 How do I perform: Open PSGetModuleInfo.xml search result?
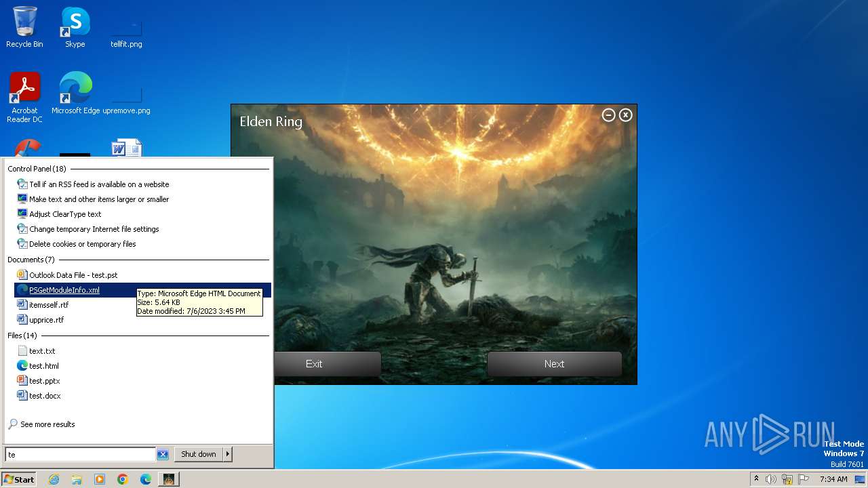pyautogui.click(x=143, y=290)
